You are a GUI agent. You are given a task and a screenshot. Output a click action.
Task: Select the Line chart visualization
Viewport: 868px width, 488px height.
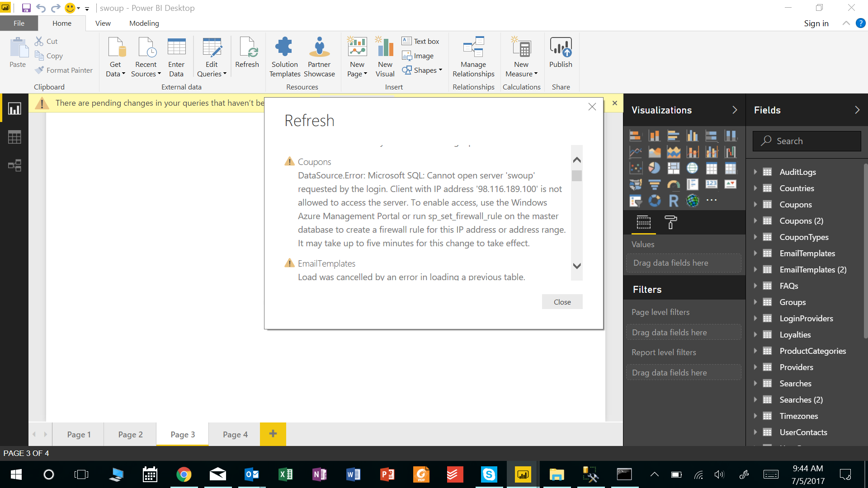coord(635,152)
